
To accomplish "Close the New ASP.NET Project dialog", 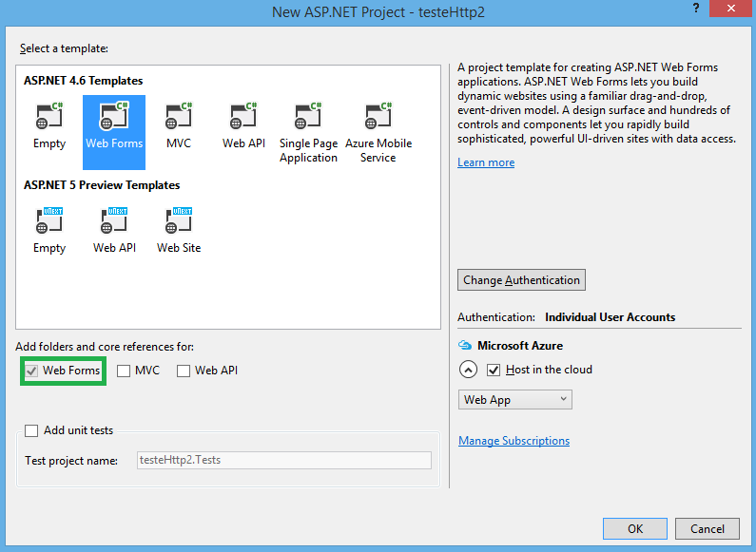I will (x=731, y=9).
